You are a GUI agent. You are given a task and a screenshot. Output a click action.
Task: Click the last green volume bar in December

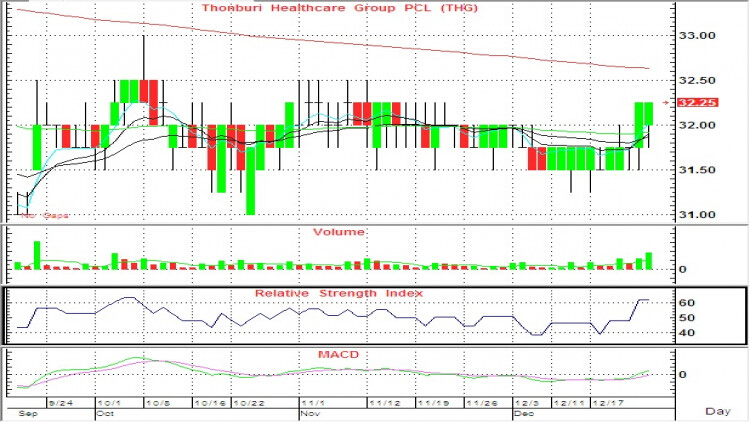click(649, 261)
